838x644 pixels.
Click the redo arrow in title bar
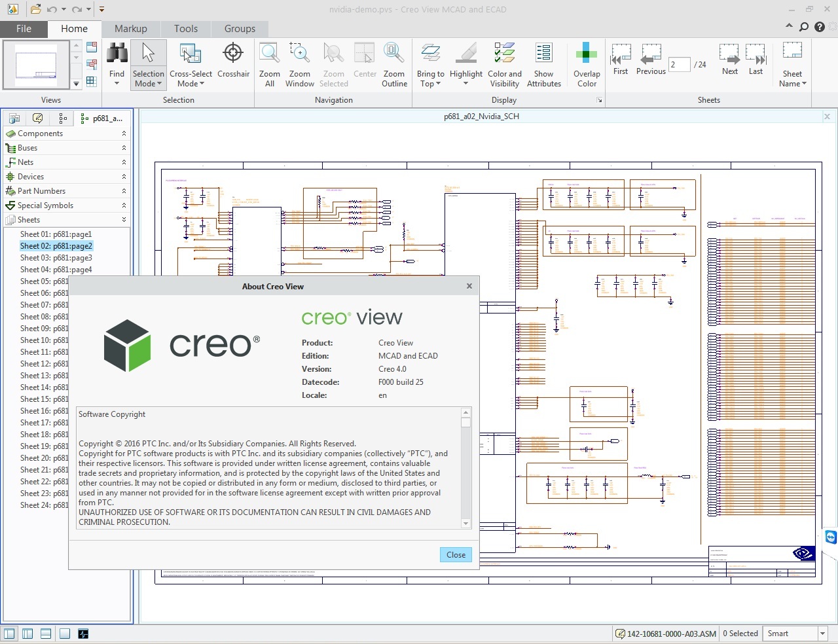click(77, 9)
